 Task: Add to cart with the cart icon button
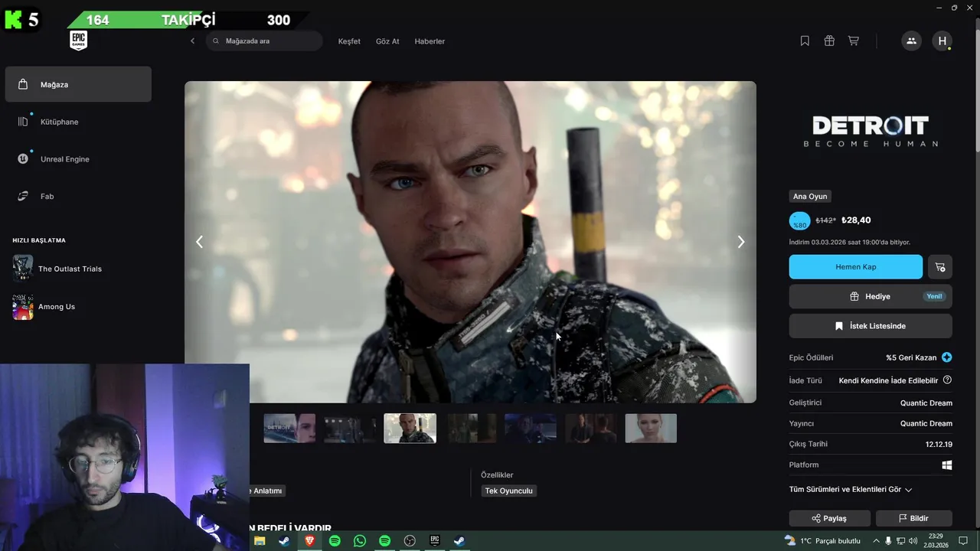click(940, 267)
